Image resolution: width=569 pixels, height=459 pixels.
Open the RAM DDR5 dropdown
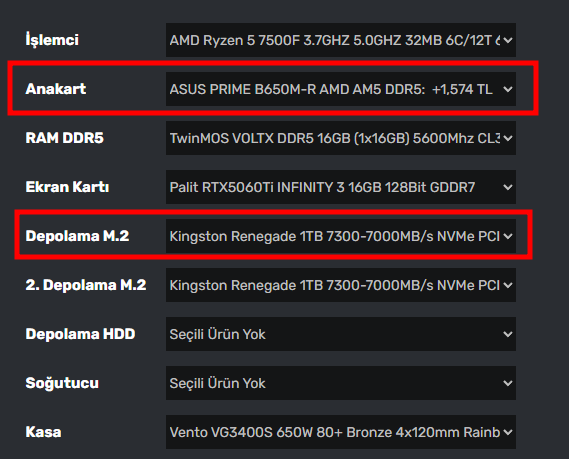341,138
